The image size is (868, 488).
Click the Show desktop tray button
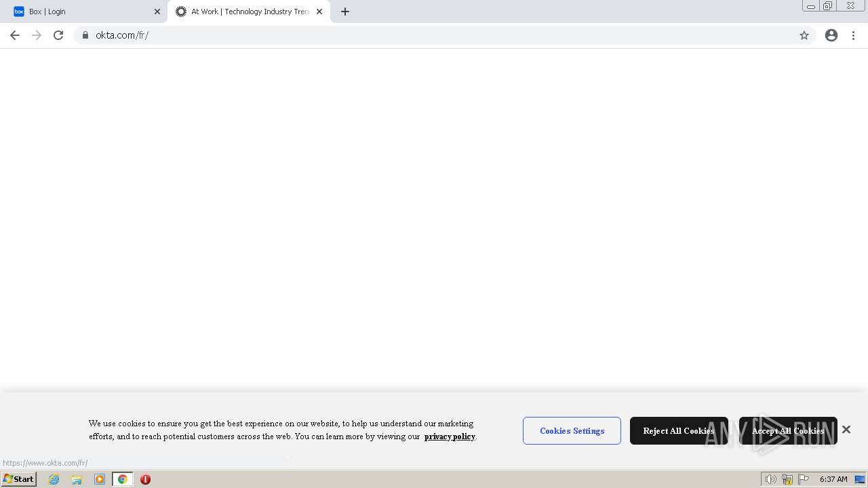(861, 479)
